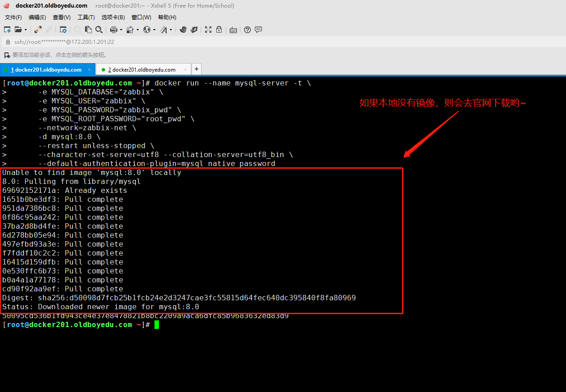The height and width of the screenshot is (392, 566).
Task: Click the Session Properties gear icon
Action: click(x=63, y=30)
